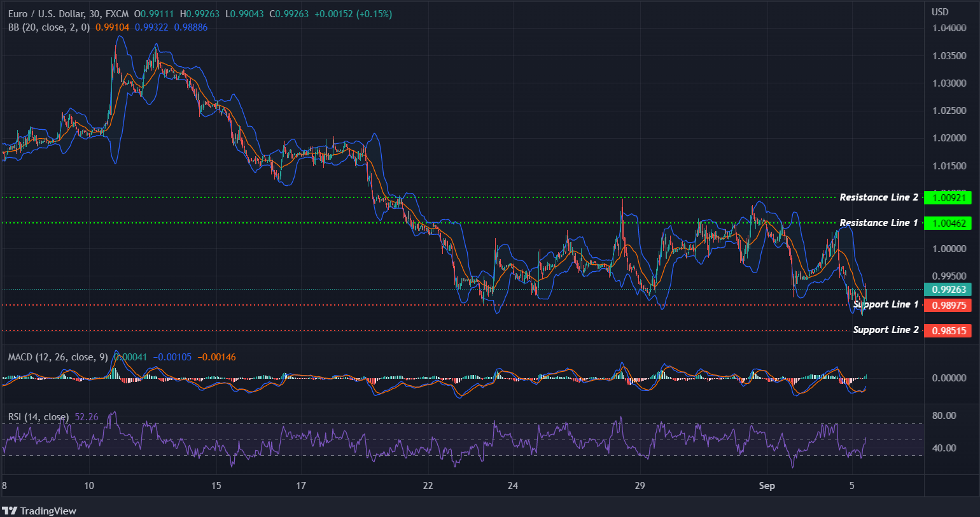This screenshot has width=980, height=517.
Task: Click the BB (20, close, 2, 0) indicator label
Action: (50, 27)
